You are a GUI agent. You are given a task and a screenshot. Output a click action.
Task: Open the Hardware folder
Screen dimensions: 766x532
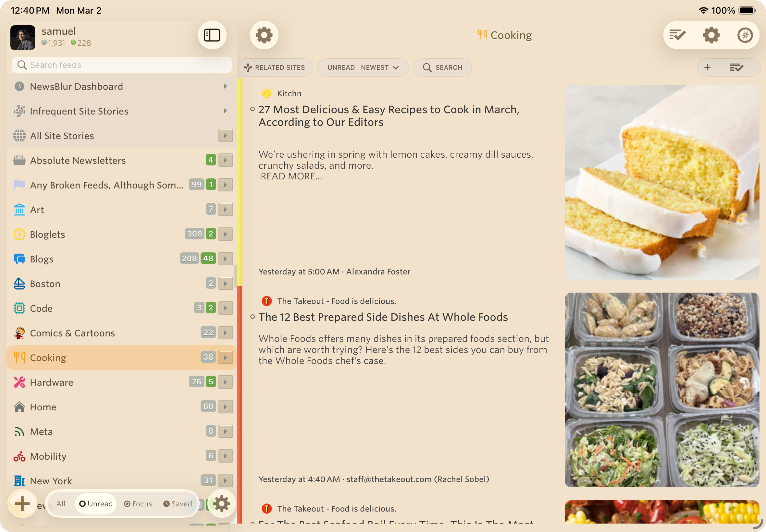coord(52,382)
